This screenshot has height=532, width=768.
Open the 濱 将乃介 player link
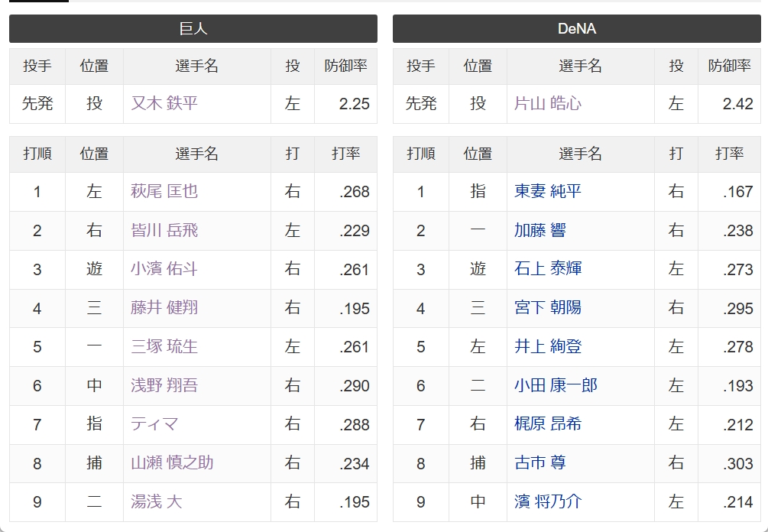pyautogui.click(x=548, y=501)
